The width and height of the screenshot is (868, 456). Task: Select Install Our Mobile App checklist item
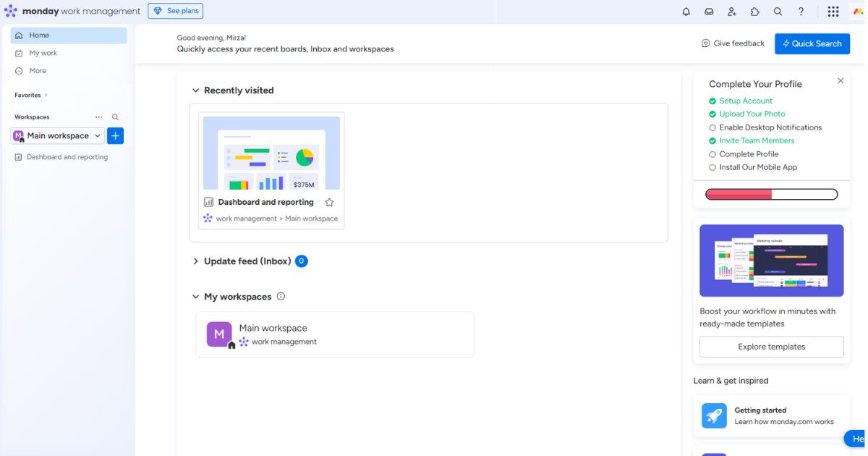tap(757, 167)
